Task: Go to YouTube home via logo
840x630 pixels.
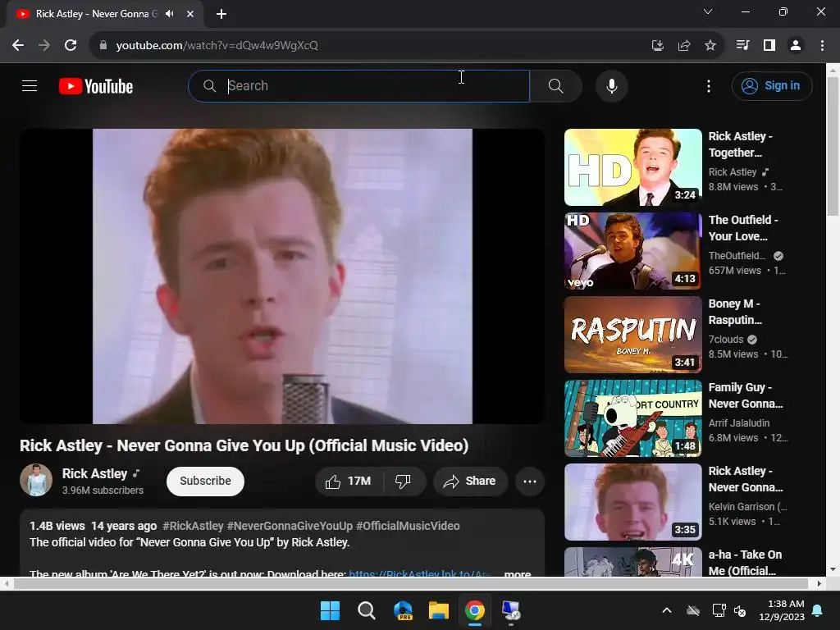Action: 96,86
